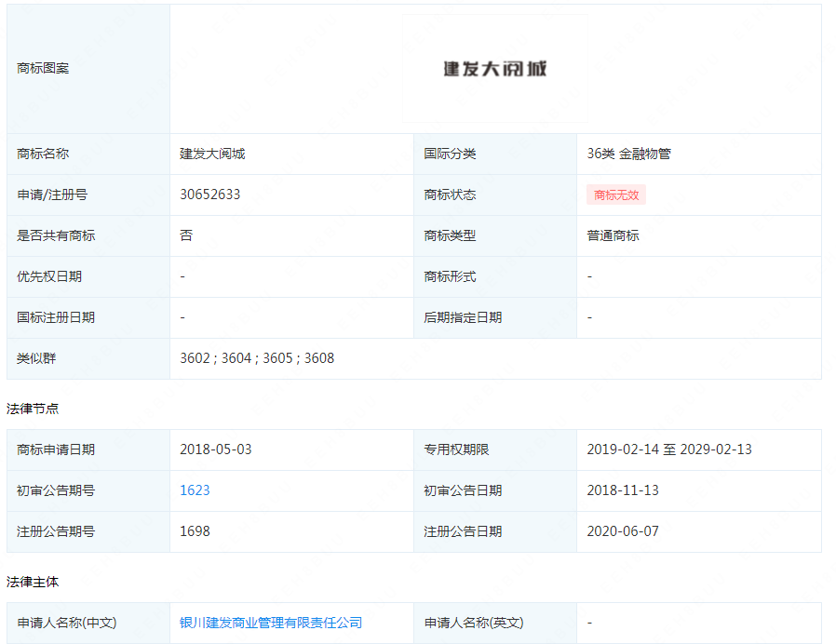Screen dimensions: 836x644
Task: Click the 注册公告日期 label
Action: 463,531
